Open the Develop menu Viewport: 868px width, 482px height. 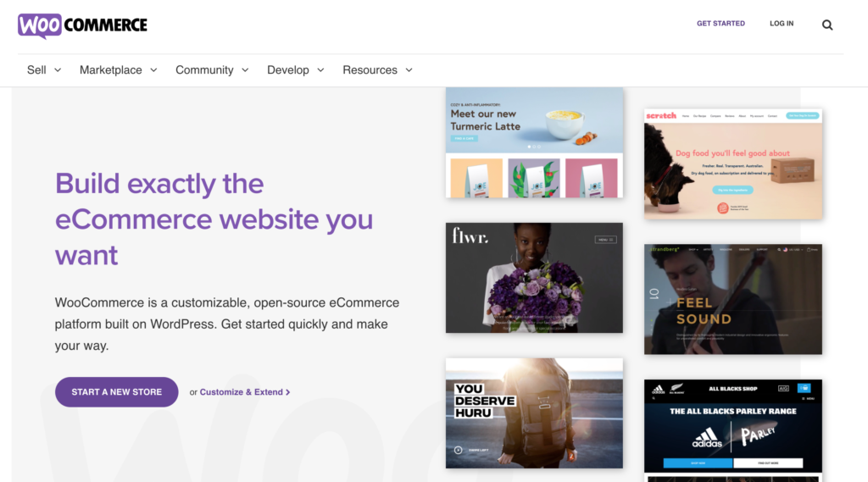tap(288, 70)
